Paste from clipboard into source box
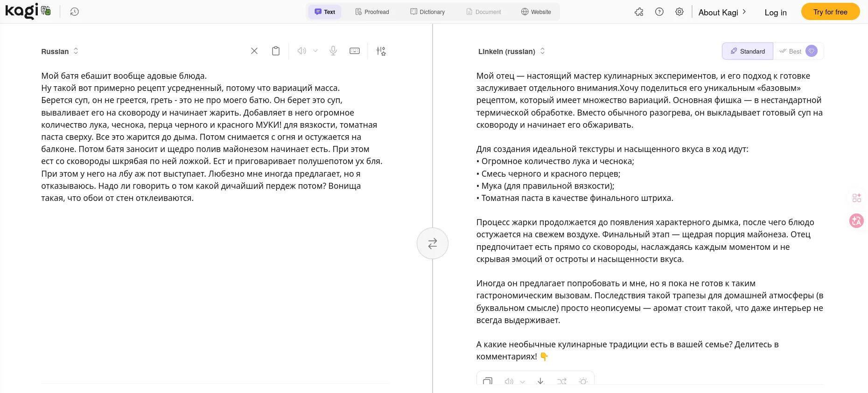The width and height of the screenshot is (868, 393). pos(276,51)
